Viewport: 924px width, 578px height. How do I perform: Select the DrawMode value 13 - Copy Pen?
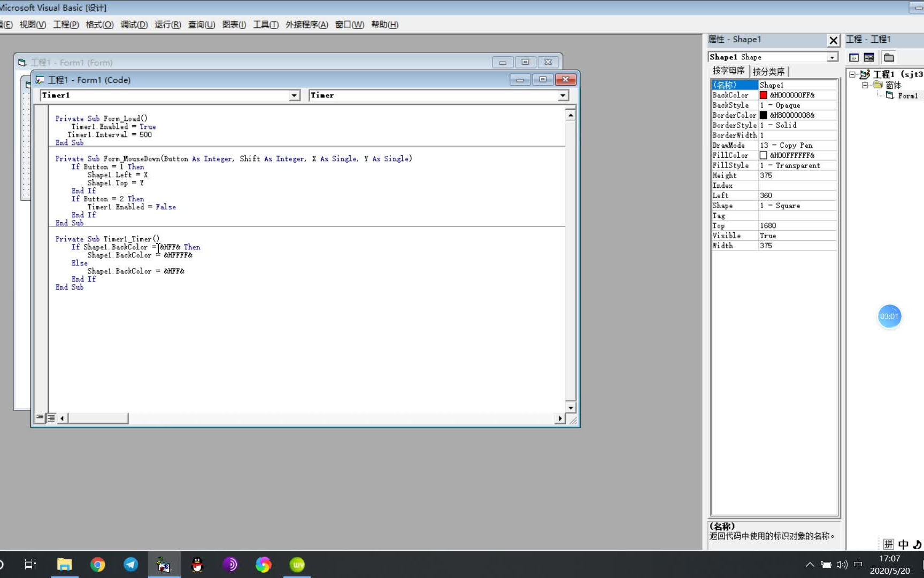(797, 146)
